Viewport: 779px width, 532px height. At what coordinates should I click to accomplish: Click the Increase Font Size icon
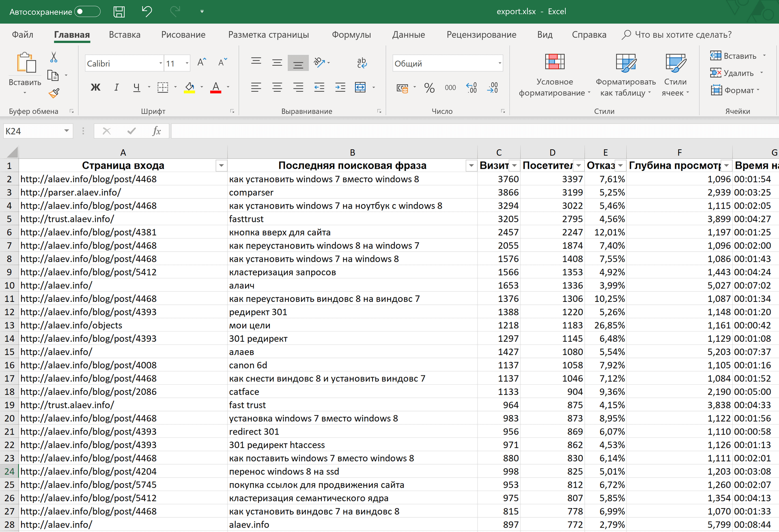click(202, 62)
